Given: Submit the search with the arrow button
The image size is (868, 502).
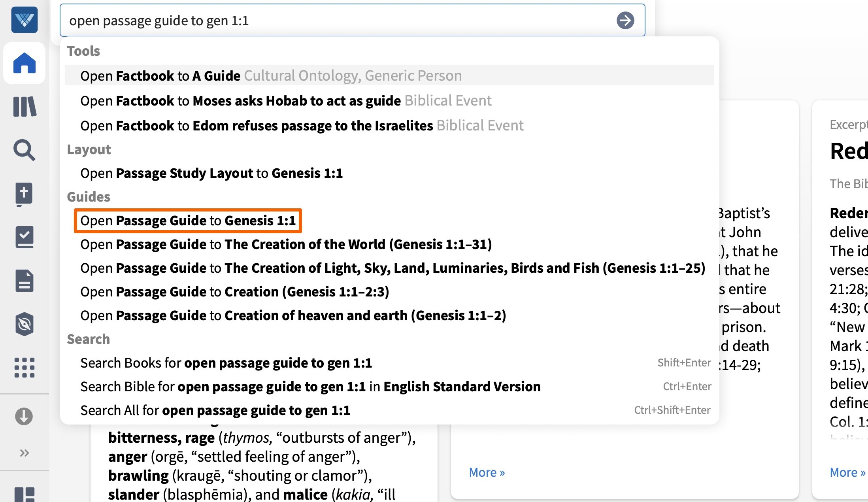Looking at the screenshot, I should 625,20.
